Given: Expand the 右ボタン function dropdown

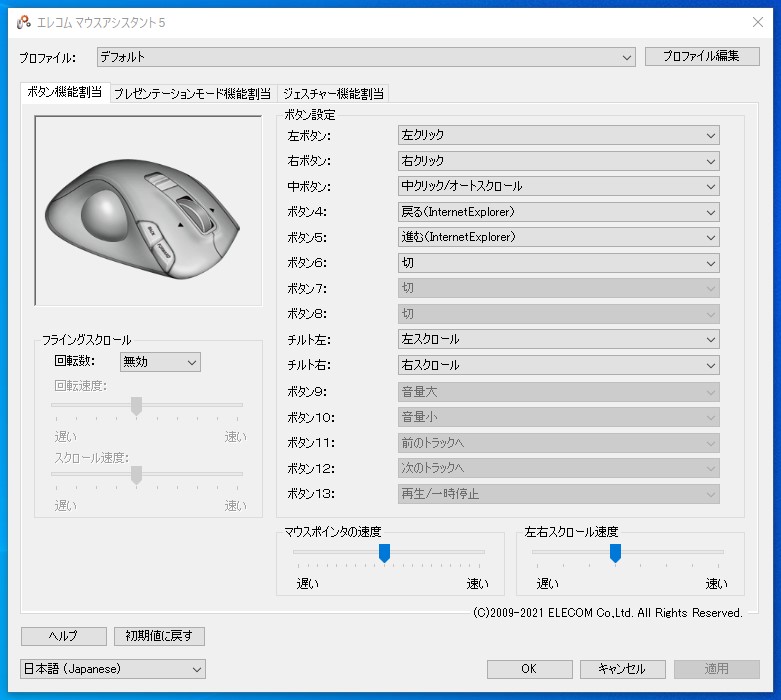Looking at the screenshot, I should 558,161.
